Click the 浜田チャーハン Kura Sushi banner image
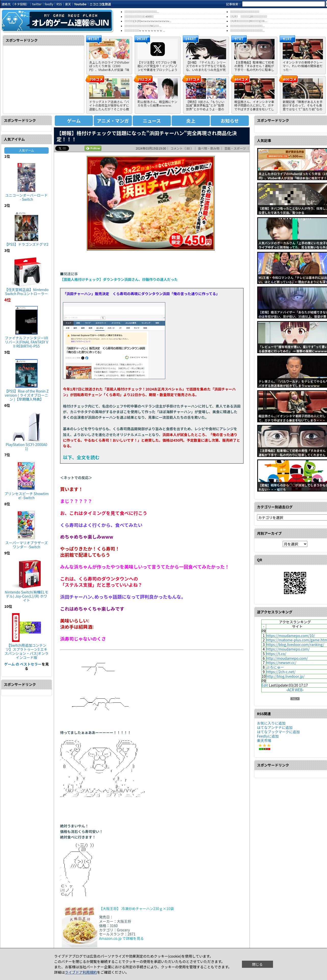The height and width of the screenshot is (980, 327). 151,203
